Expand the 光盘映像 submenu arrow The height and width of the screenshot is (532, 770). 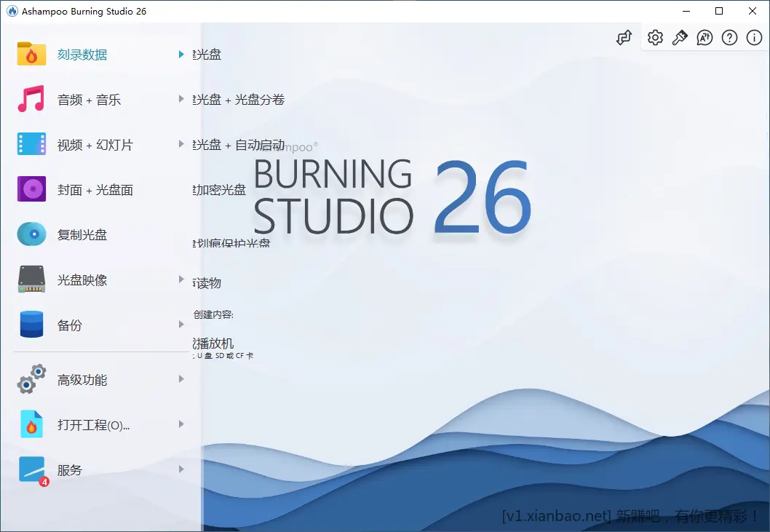pyautogui.click(x=181, y=279)
